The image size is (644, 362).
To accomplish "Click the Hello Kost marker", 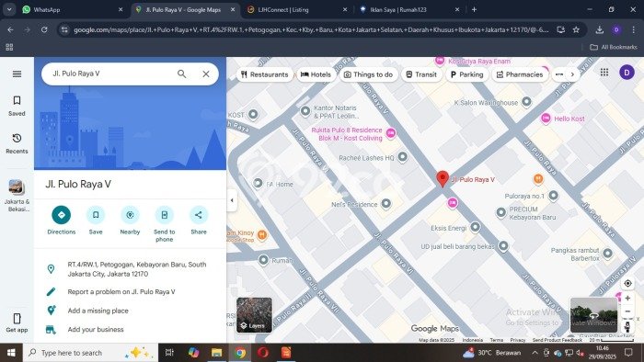I will coord(546,119).
